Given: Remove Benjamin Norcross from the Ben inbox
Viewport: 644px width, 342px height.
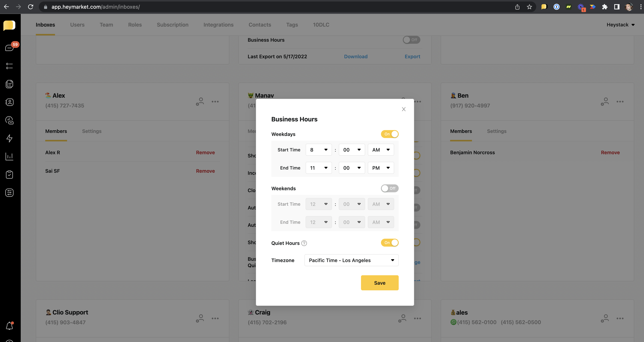Looking at the screenshot, I should [x=610, y=152].
